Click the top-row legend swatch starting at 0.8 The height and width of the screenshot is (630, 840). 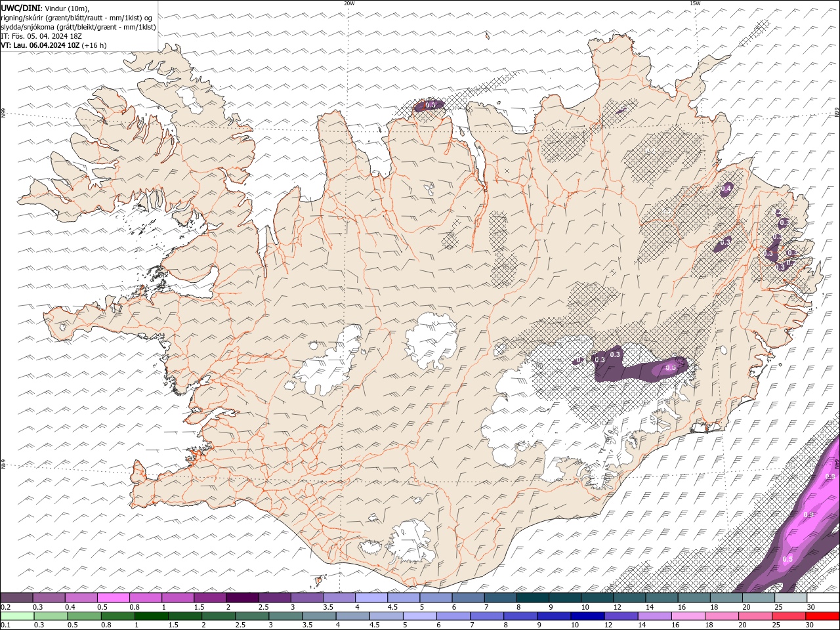[145, 598]
